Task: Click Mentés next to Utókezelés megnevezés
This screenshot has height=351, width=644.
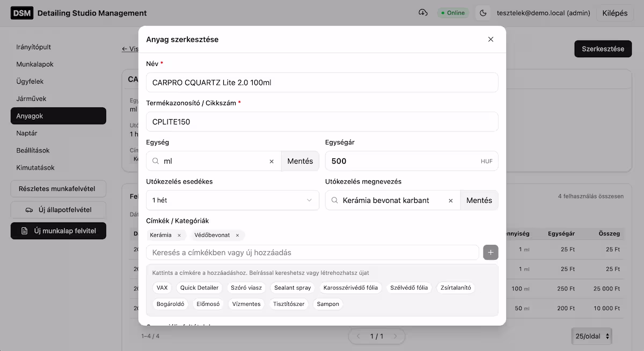Action: click(x=479, y=200)
